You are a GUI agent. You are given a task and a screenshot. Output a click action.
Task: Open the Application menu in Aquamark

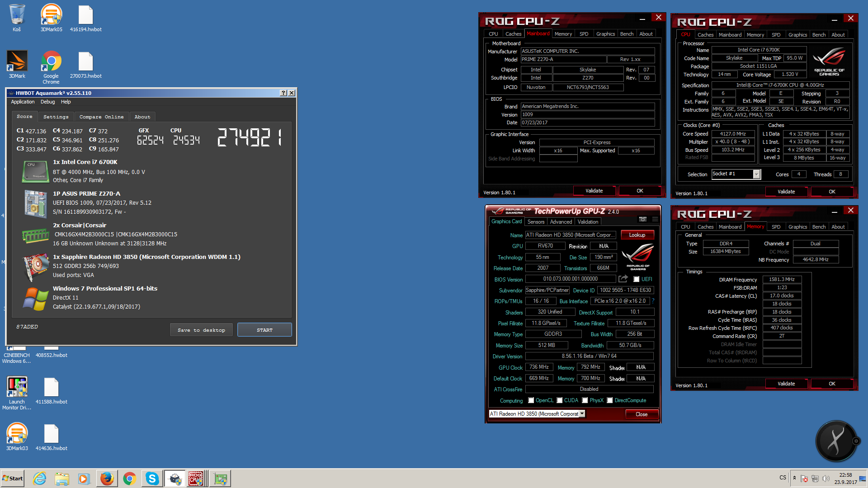click(x=23, y=102)
